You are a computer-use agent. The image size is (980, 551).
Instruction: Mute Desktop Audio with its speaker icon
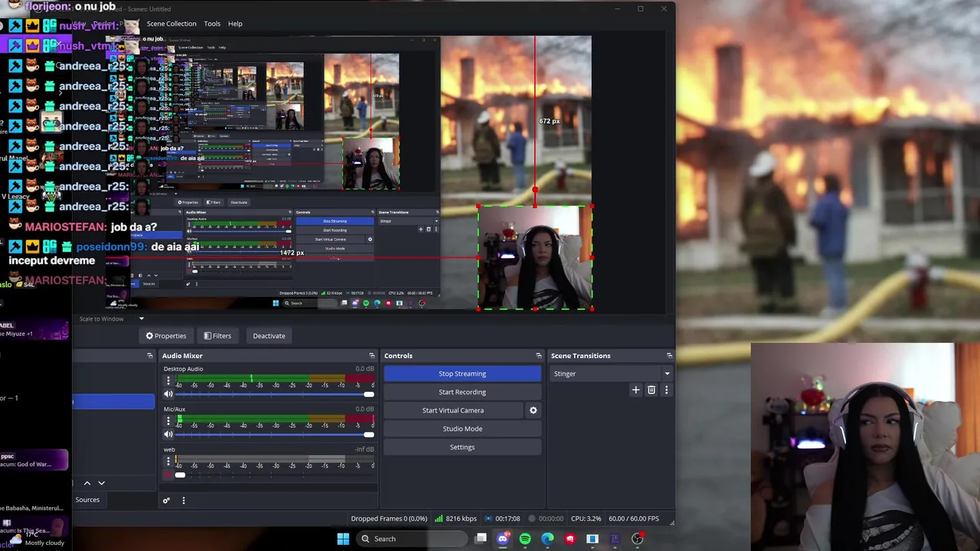click(x=168, y=394)
